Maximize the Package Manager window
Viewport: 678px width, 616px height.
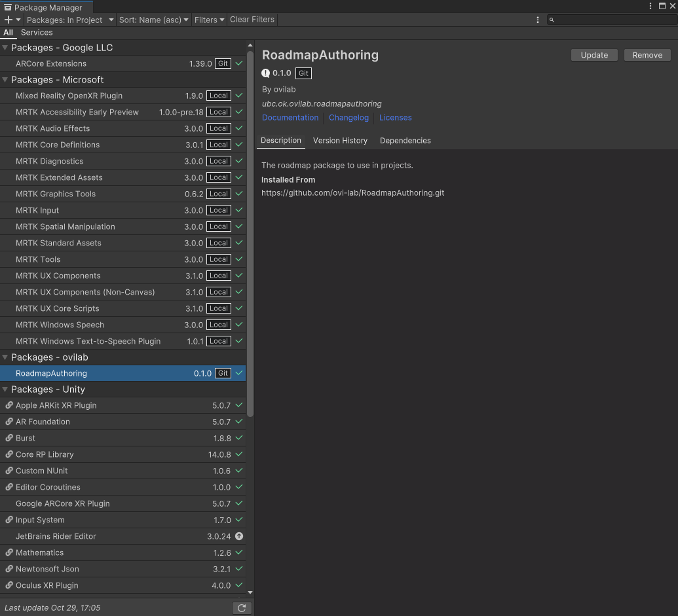point(662,6)
